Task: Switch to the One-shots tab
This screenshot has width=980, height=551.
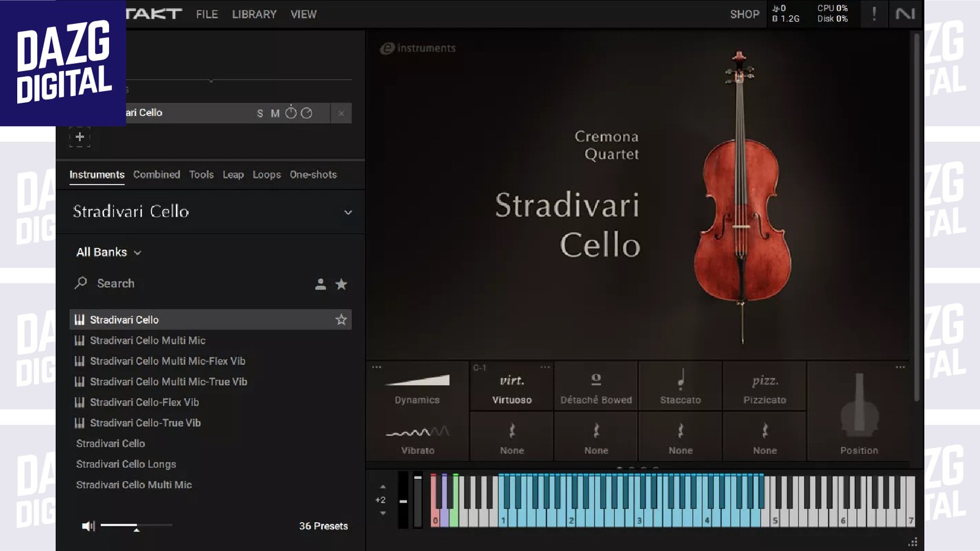Action: 313,174
